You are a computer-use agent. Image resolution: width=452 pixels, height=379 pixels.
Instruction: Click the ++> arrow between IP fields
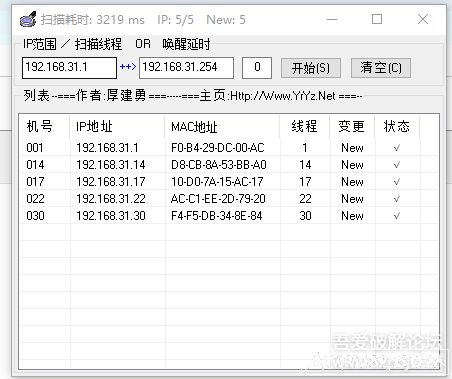(x=128, y=67)
